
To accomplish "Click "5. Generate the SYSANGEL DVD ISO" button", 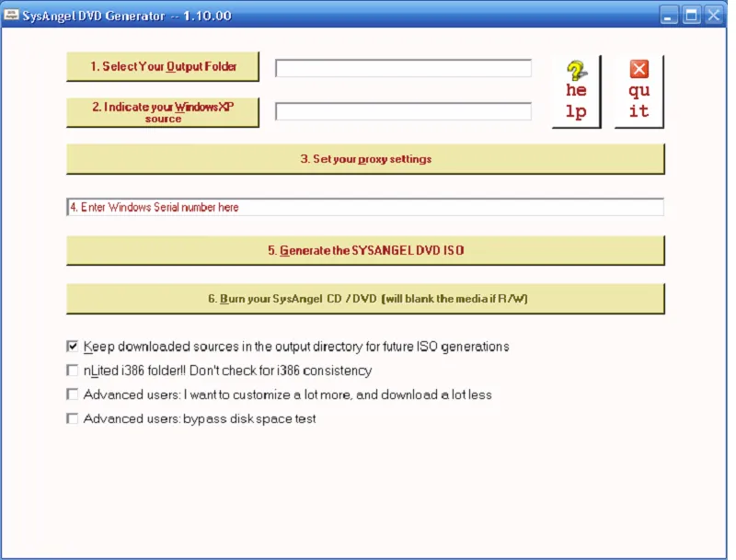I will tap(364, 250).
